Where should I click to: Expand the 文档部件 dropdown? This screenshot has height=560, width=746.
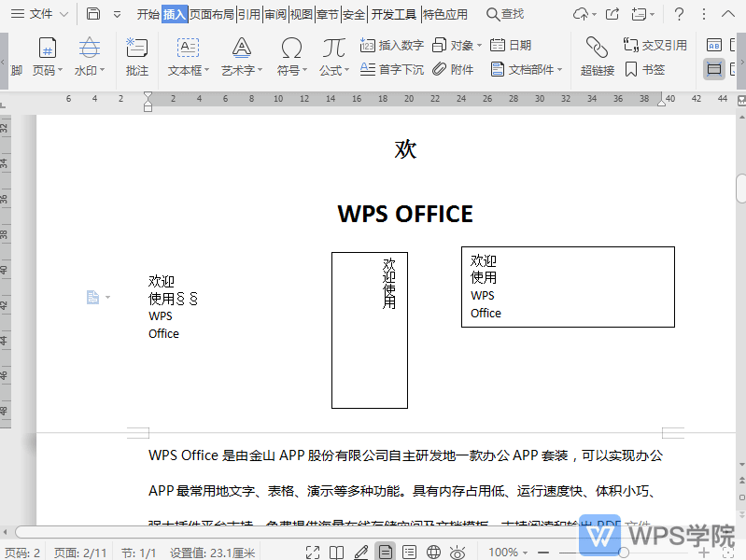coord(560,70)
